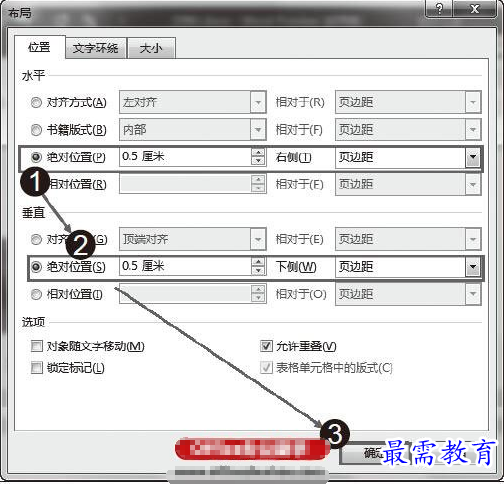
Task: Select vertical 绝对位置(S) radio button
Action: point(36,266)
